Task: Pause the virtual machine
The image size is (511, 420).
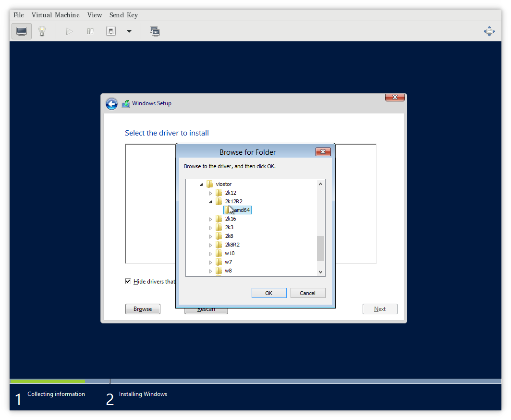Action: point(90,31)
